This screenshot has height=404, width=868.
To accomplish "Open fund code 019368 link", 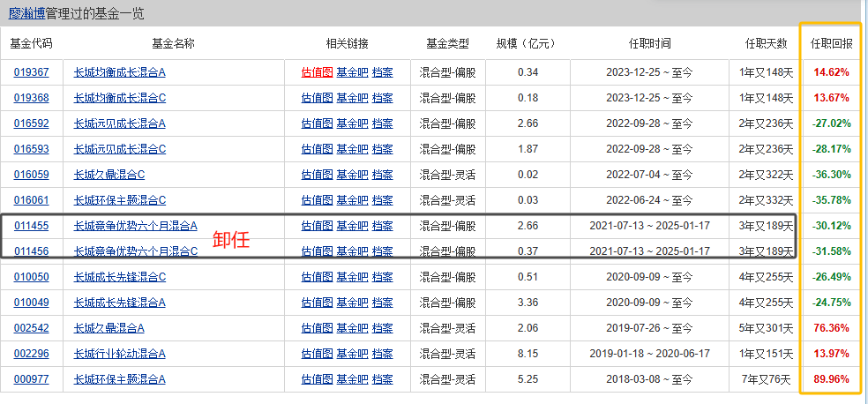I will click(32, 98).
